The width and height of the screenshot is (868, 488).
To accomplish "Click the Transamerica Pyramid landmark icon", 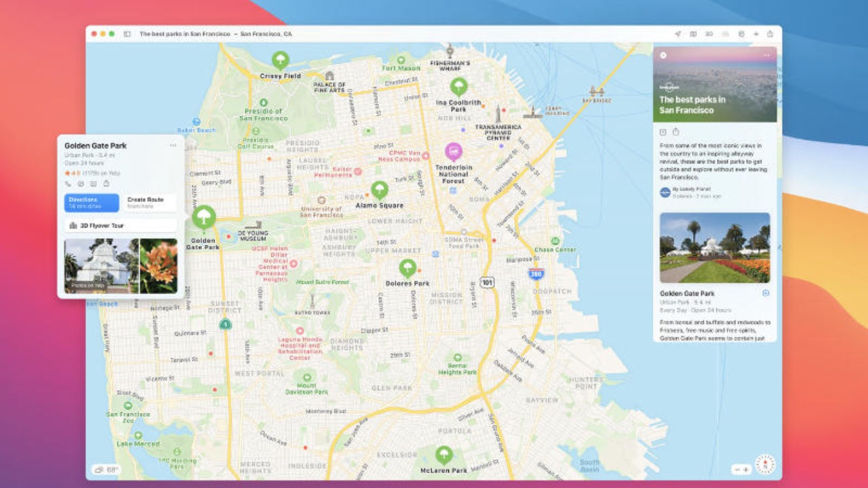I will [498, 113].
